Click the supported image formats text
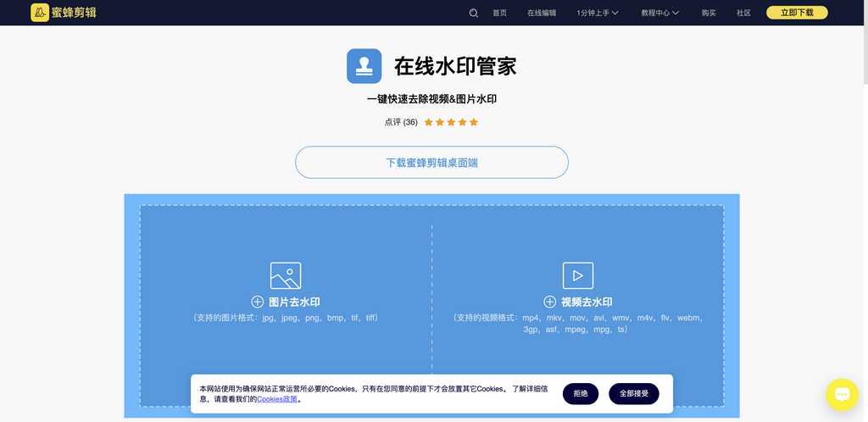The height and width of the screenshot is (422, 868). (x=286, y=318)
